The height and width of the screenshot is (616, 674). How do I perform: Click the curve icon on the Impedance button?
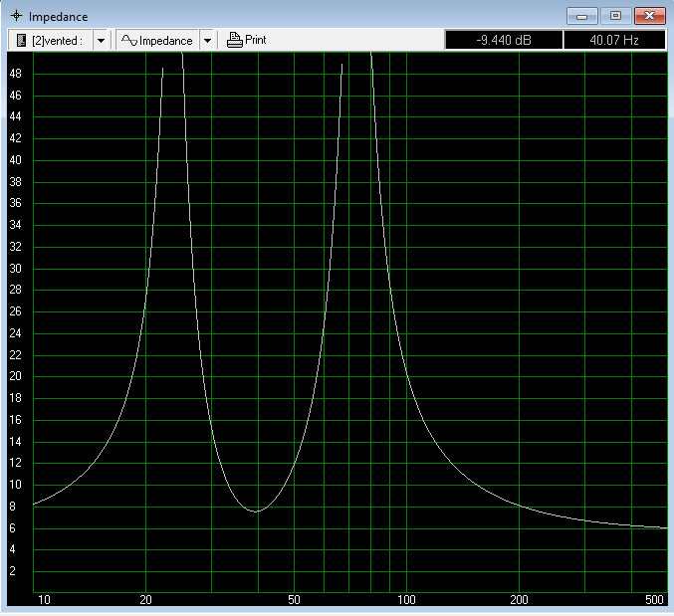point(128,41)
